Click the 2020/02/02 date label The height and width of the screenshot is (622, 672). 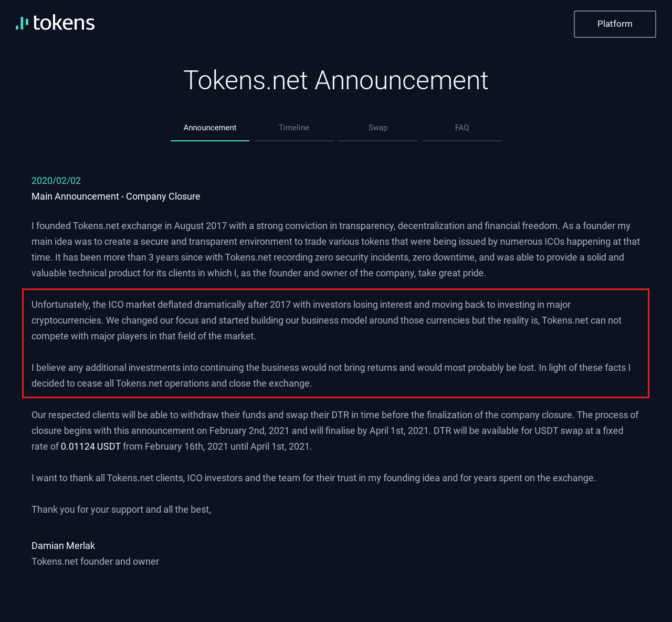coord(56,181)
